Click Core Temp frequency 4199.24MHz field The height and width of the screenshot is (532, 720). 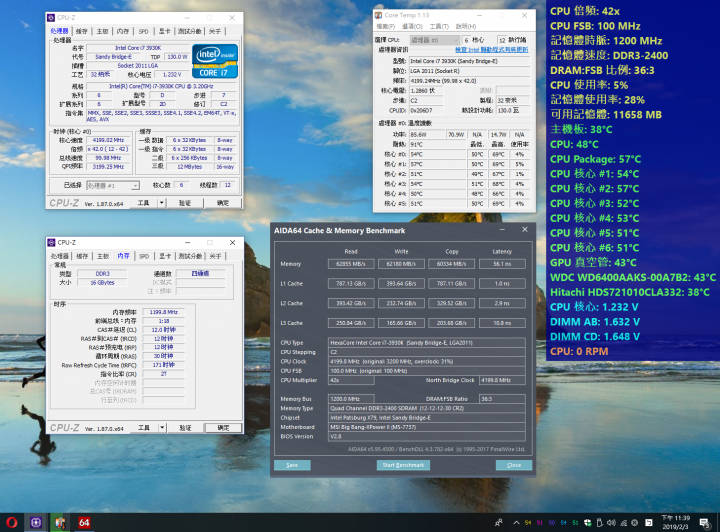click(469, 81)
